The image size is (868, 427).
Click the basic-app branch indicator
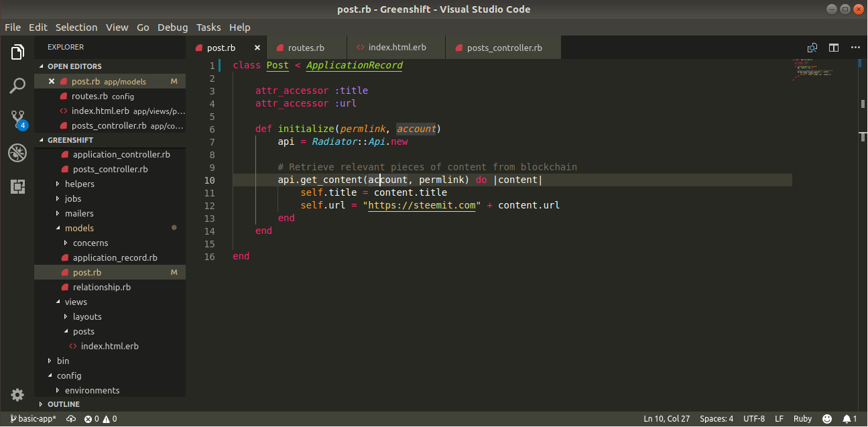(34, 418)
